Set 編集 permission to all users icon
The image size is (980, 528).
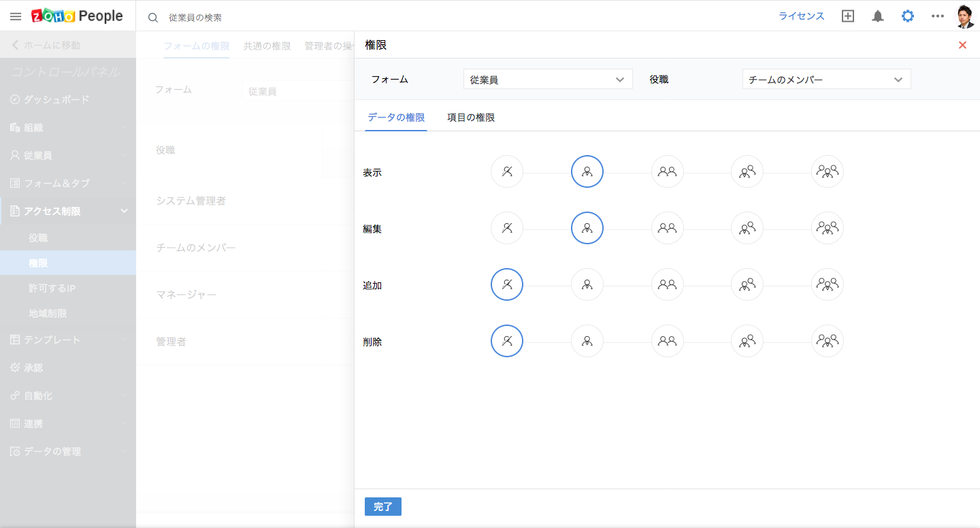click(x=828, y=228)
